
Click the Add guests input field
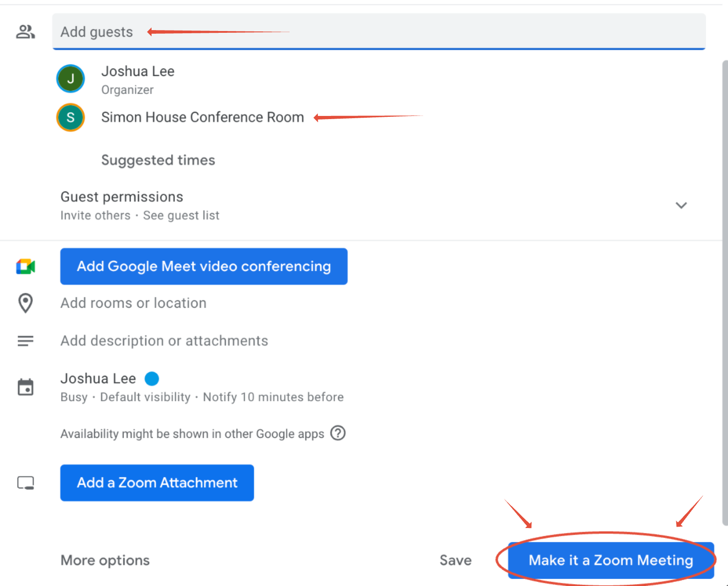click(x=379, y=31)
